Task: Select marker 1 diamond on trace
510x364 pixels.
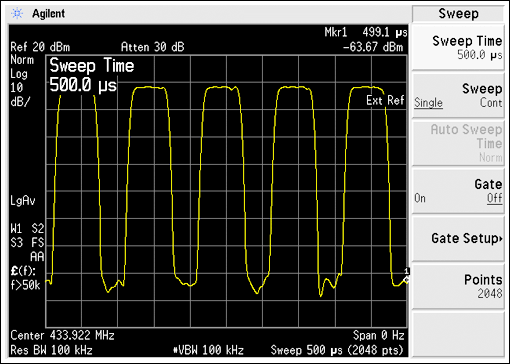Action: (406, 280)
